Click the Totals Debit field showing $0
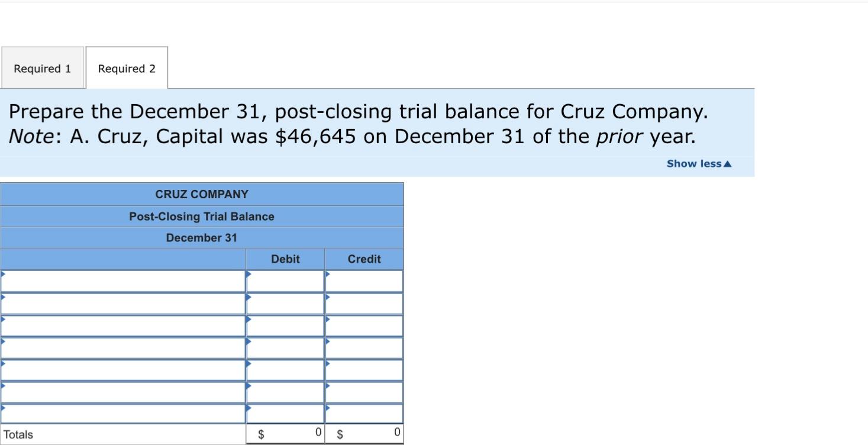This screenshot has height=445, width=868. (x=285, y=433)
